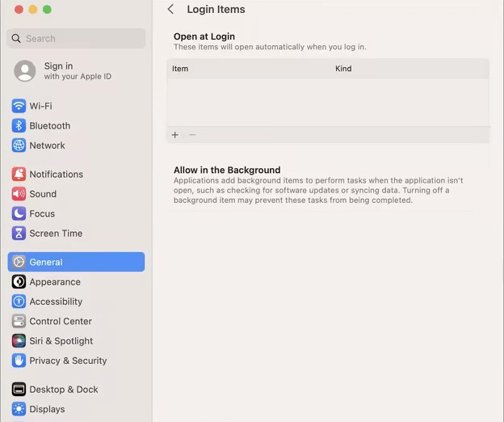Open Privacy & Security pane
The width and height of the screenshot is (504, 422).
pyautogui.click(x=68, y=361)
